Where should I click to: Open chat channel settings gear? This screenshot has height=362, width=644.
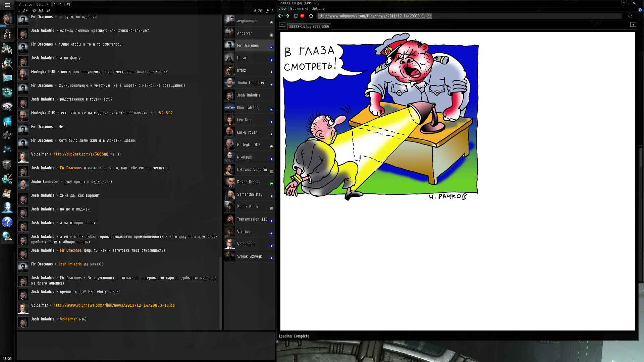click(x=34, y=11)
